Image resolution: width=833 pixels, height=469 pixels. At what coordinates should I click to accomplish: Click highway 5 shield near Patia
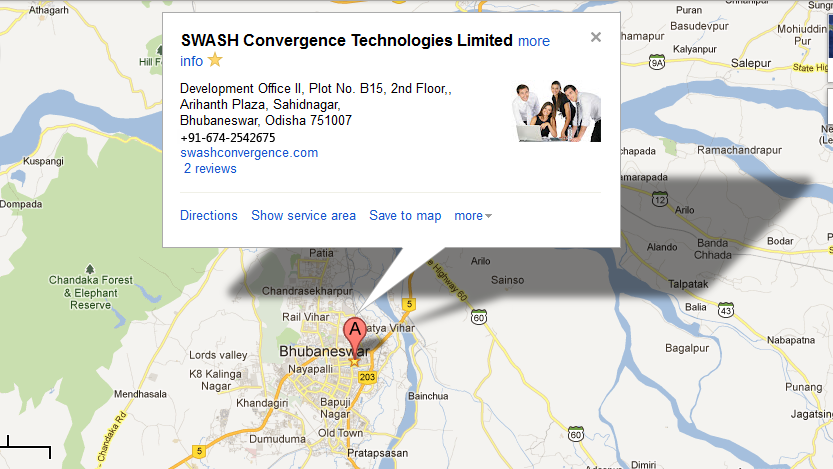pos(408,304)
